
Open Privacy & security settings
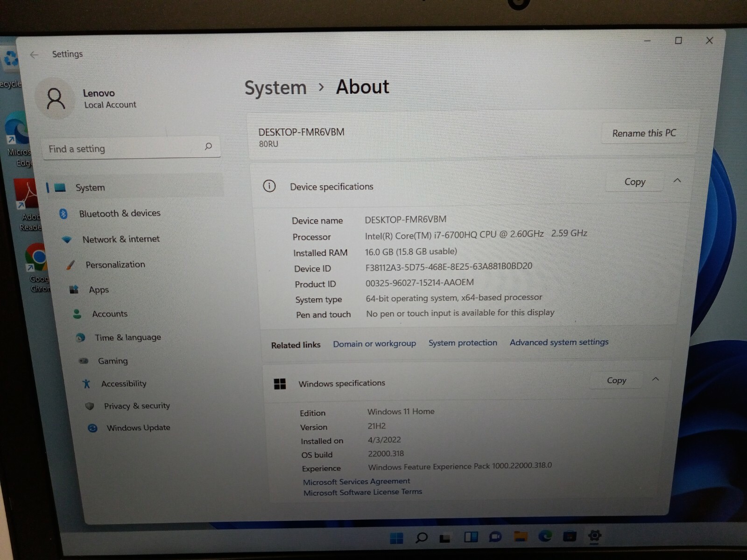tap(137, 406)
